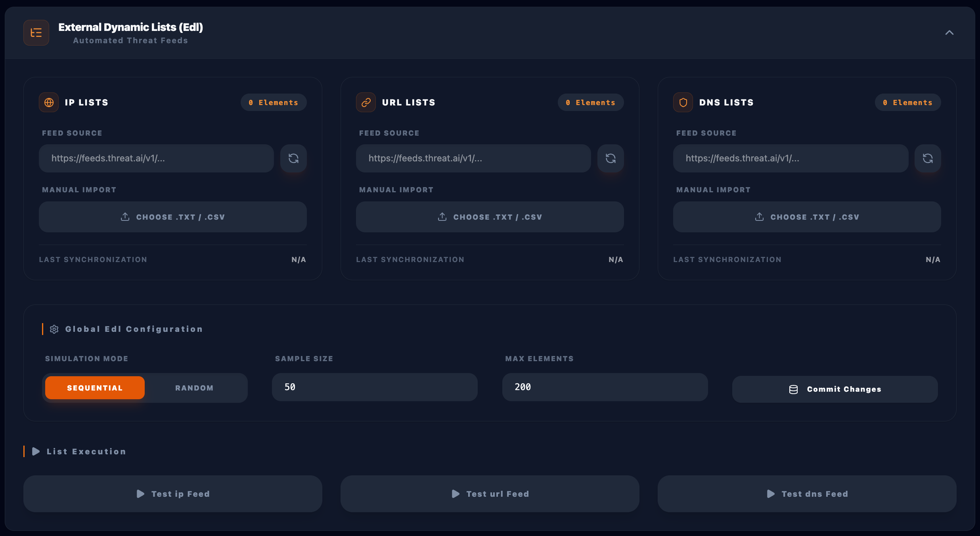Screen dimensions: 980x536
Task: Choose a .txt/.csv file for IP Lists
Action: (x=173, y=217)
